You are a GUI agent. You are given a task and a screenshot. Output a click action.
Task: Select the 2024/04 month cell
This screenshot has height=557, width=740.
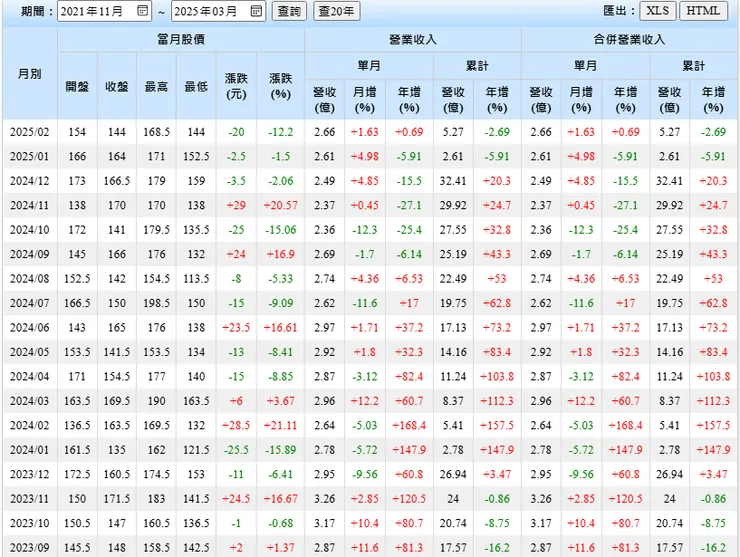(x=30, y=377)
